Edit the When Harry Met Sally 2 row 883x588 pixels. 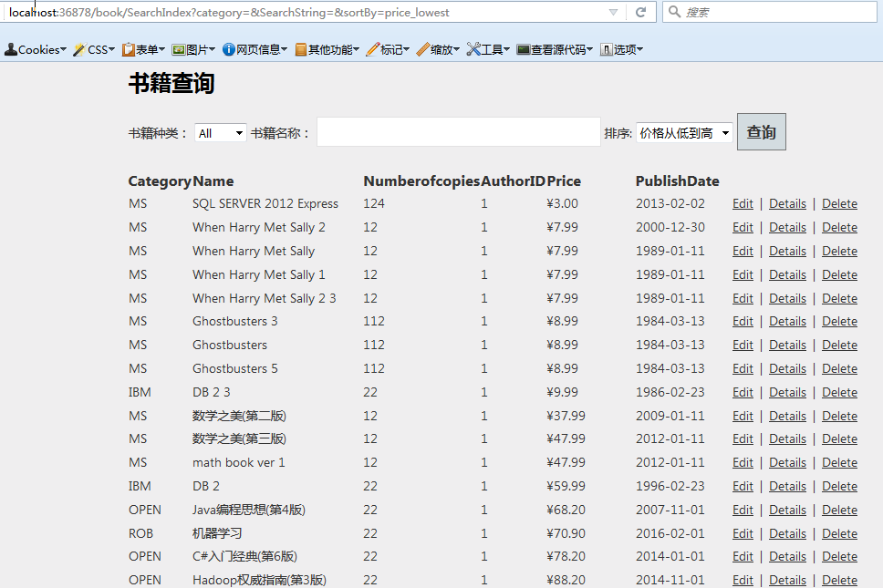[x=743, y=227]
